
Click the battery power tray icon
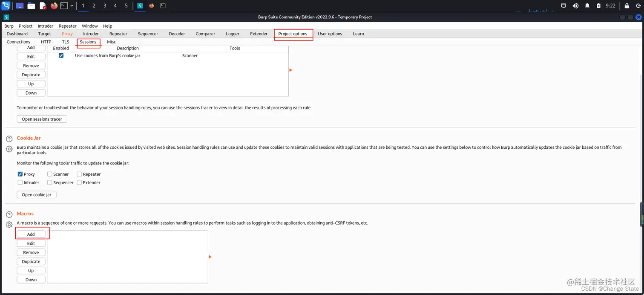[x=598, y=6]
